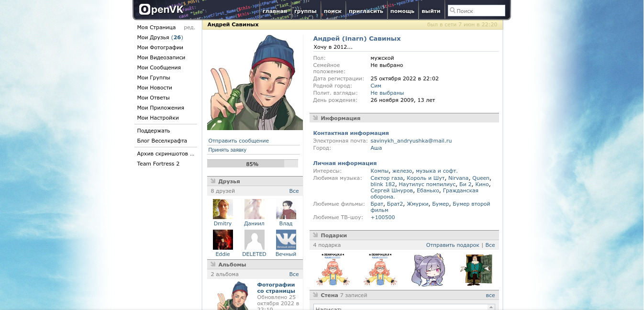Open the помощь header menu item
The image size is (644, 310).
402,11
